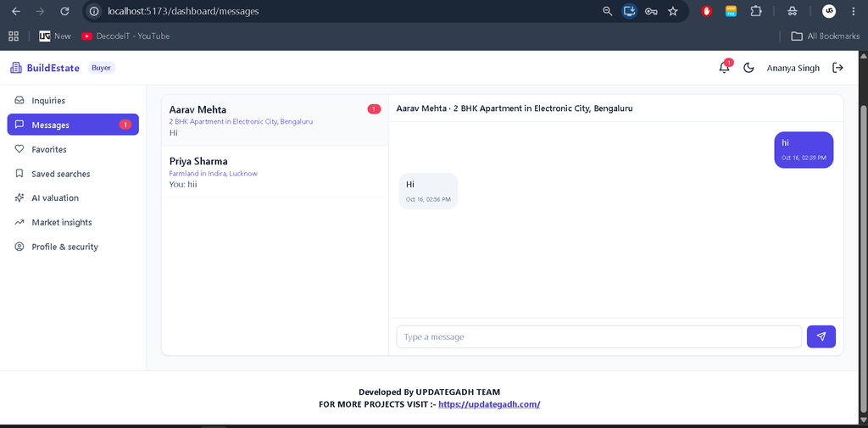Click the Market insights trend icon

pyautogui.click(x=19, y=222)
